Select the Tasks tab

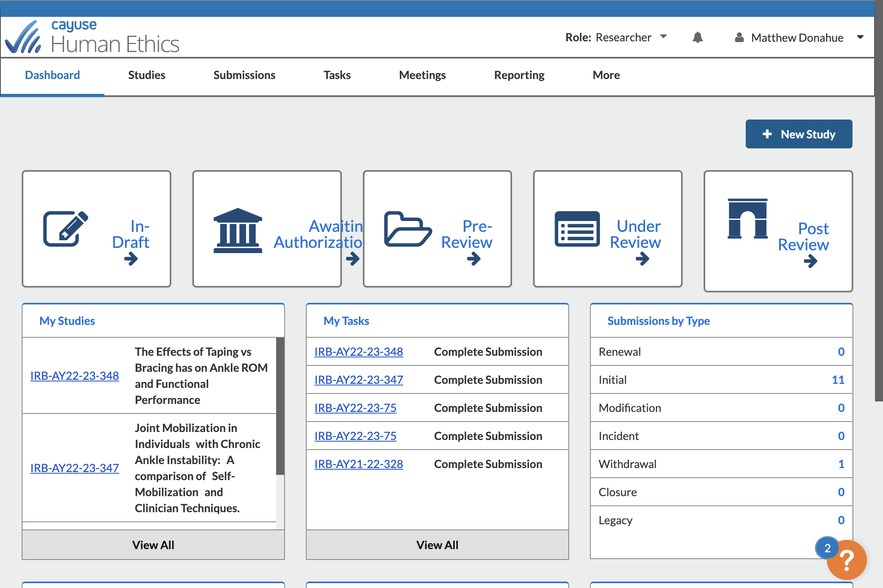[x=337, y=75]
